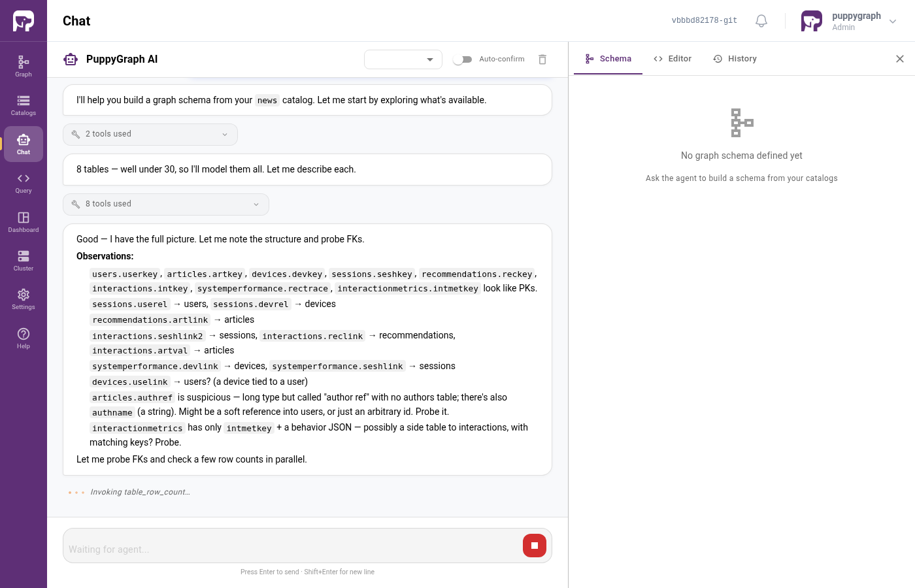Click the PuppyGraph AI robot icon
Viewport: 915px width, 588px height.
coord(71,59)
